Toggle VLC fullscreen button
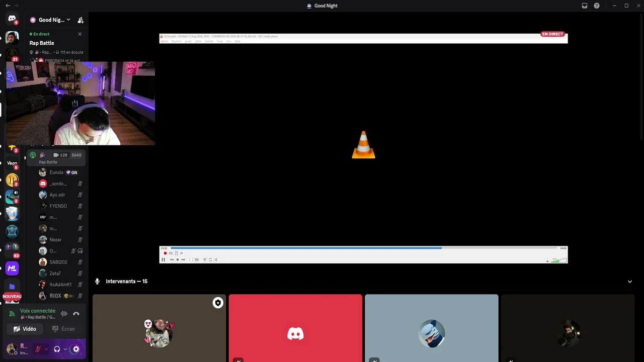The image size is (644, 362). point(191,259)
